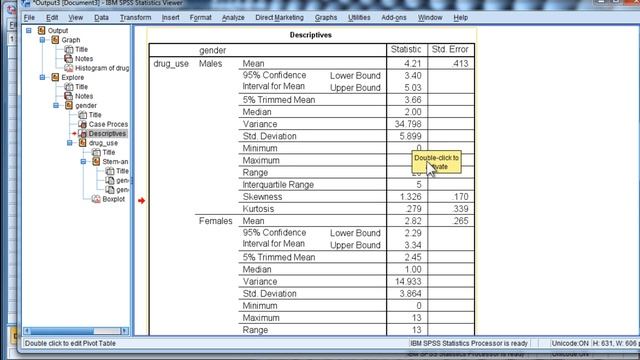
Task: Click the Boxplot chart icon
Action: tap(96, 199)
